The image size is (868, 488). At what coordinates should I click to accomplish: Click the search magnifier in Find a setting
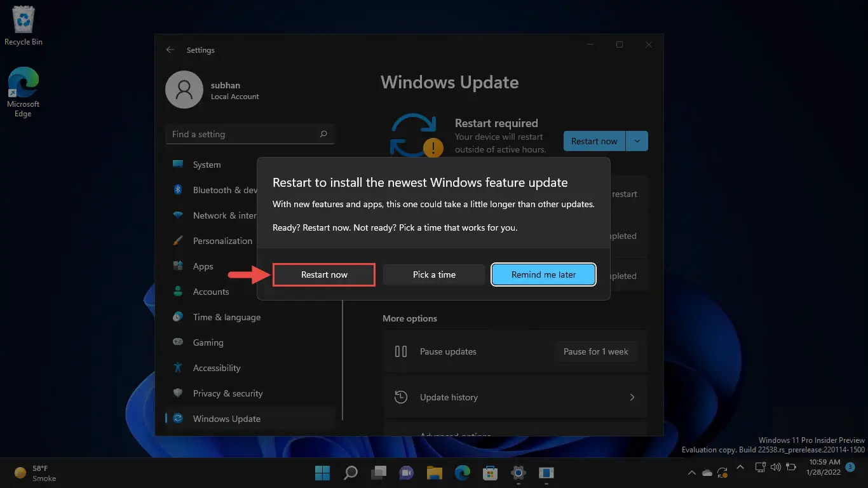(323, 134)
